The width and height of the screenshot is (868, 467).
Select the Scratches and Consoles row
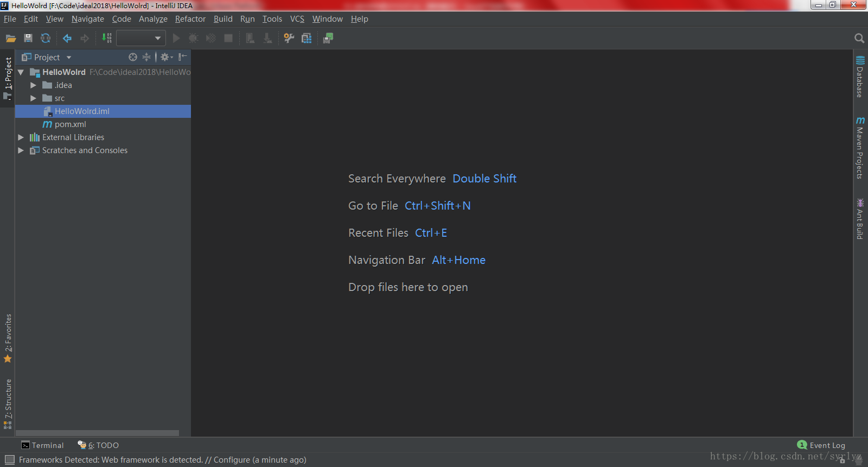[103, 150]
